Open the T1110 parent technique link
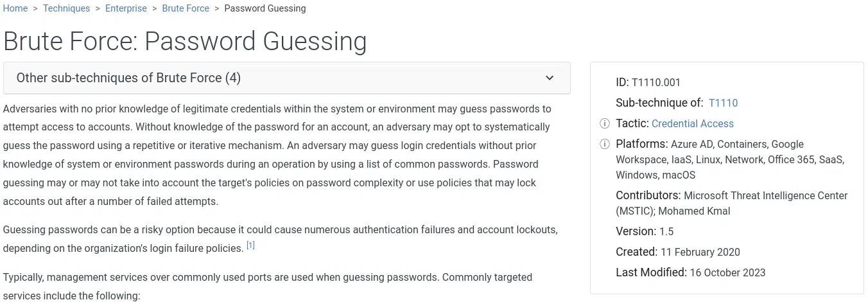This screenshot has width=868, height=302. 723,103
